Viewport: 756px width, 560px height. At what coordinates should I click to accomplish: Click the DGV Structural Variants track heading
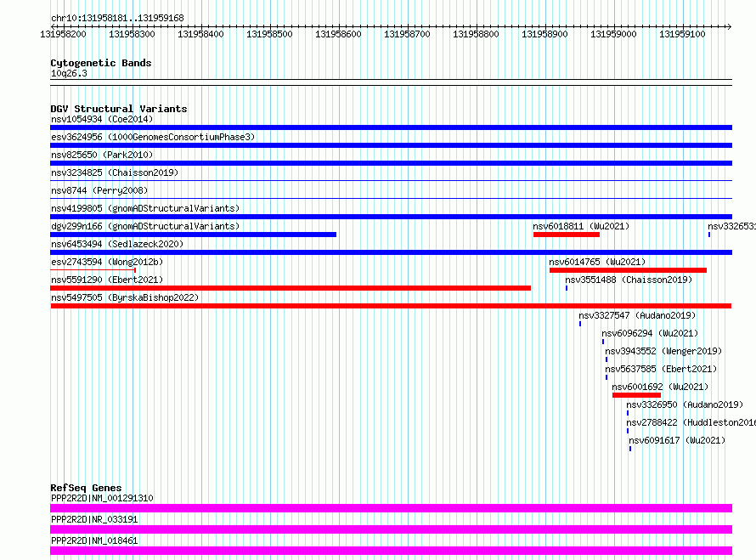(x=119, y=109)
